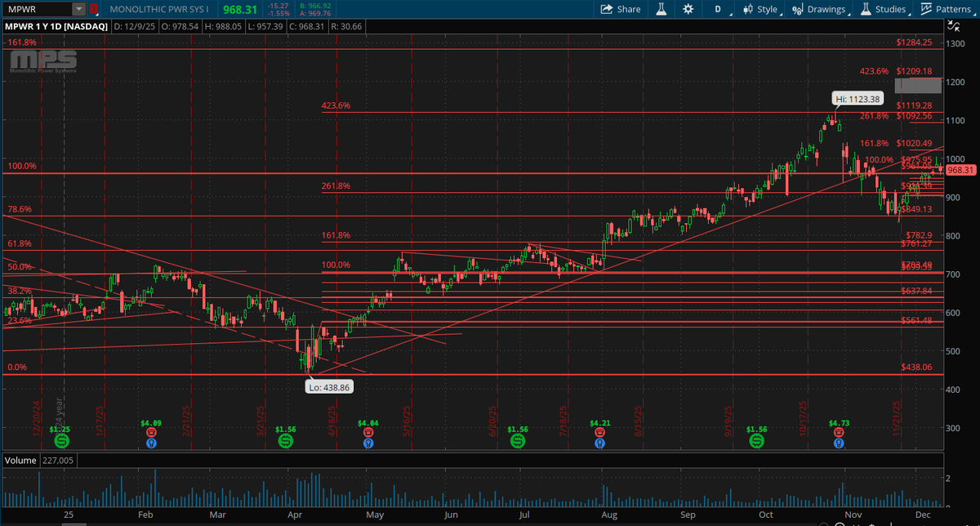Viewport: 980px width, 526px height.
Task: Click the gray price-zone rectangle near $1209.18
Action: pyautogui.click(x=919, y=86)
